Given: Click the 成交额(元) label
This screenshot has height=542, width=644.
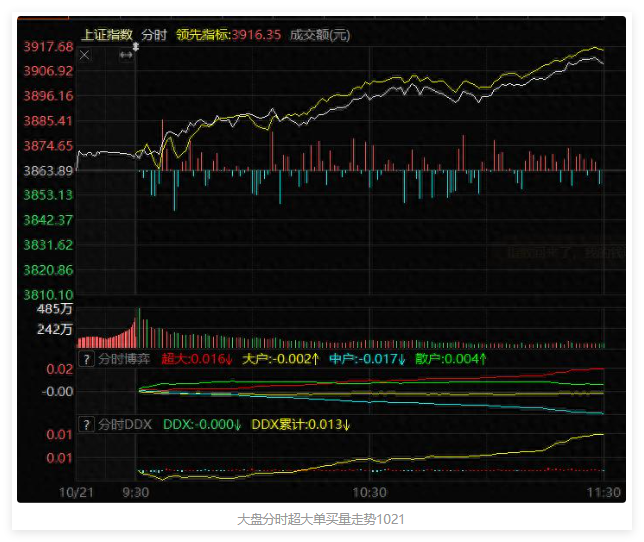Looking at the screenshot, I should [320, 34].
